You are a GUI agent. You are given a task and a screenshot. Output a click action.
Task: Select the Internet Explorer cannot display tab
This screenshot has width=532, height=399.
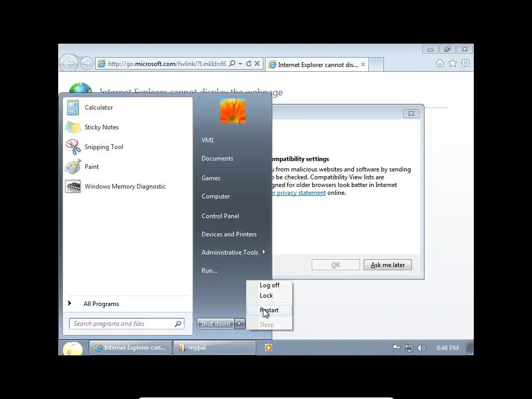pyautogui.click(x=317, y=65)
